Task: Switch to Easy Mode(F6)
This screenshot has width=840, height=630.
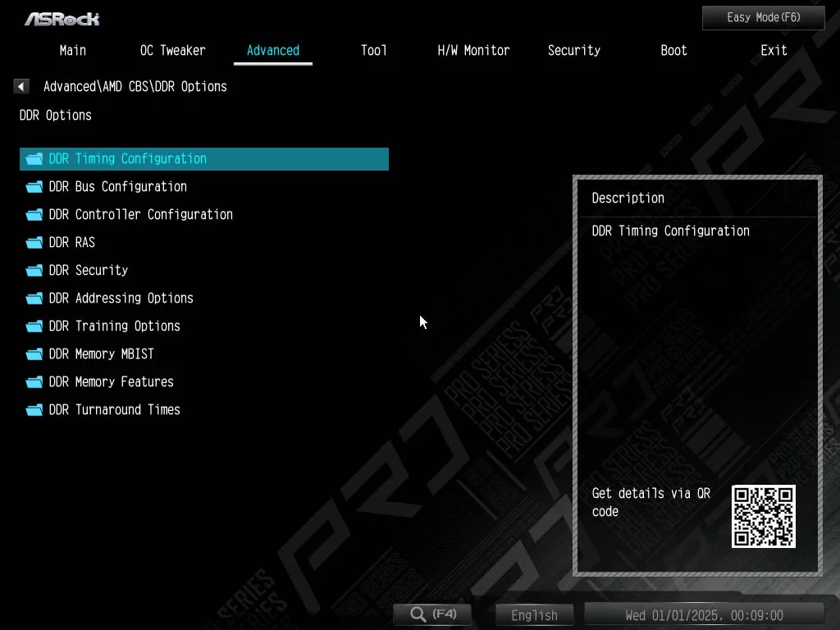Action: pyautogui.click(x=763, y=17)
